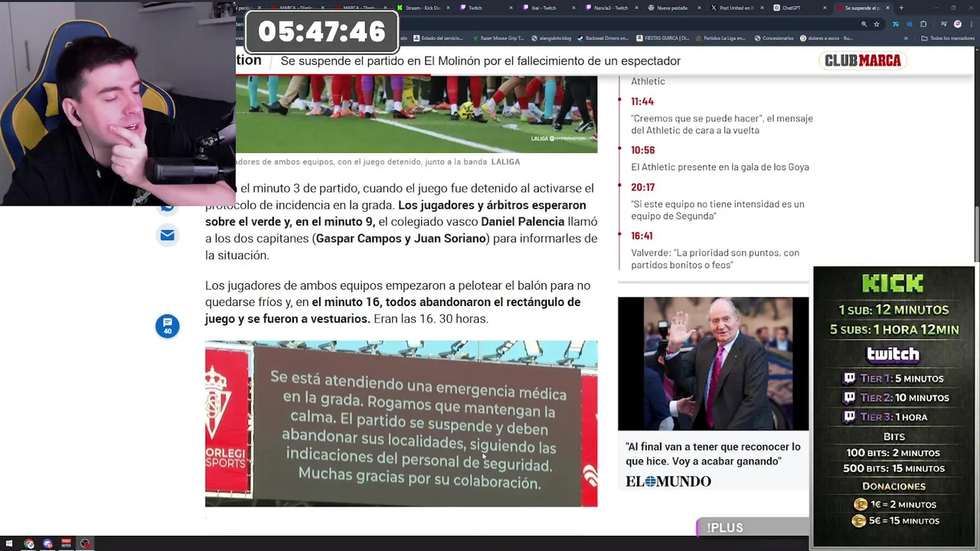This screenshot has width=980, height=551.
Task: Bookmark this page with the star icon
Action: (877, 24)
